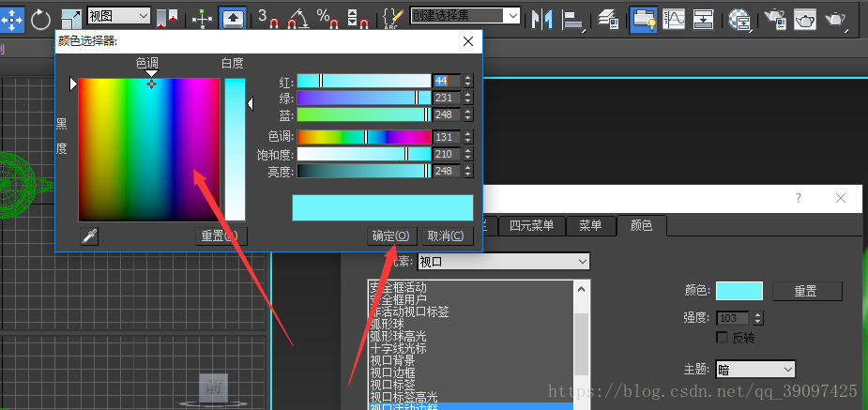Click the 红 red slider
This screenshot has width=868, height=410.
point(364,81)
